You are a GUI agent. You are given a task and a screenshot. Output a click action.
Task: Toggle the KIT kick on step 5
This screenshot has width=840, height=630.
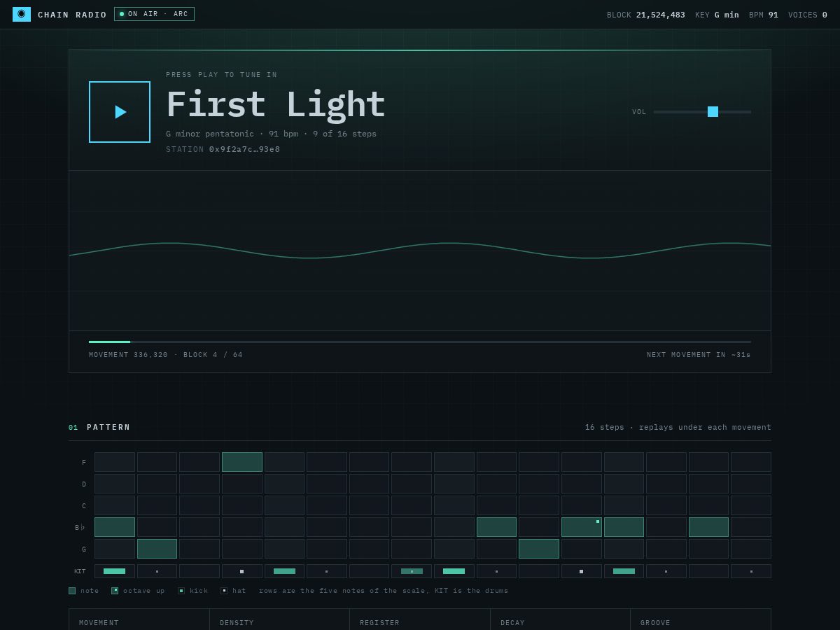point(285,571)
